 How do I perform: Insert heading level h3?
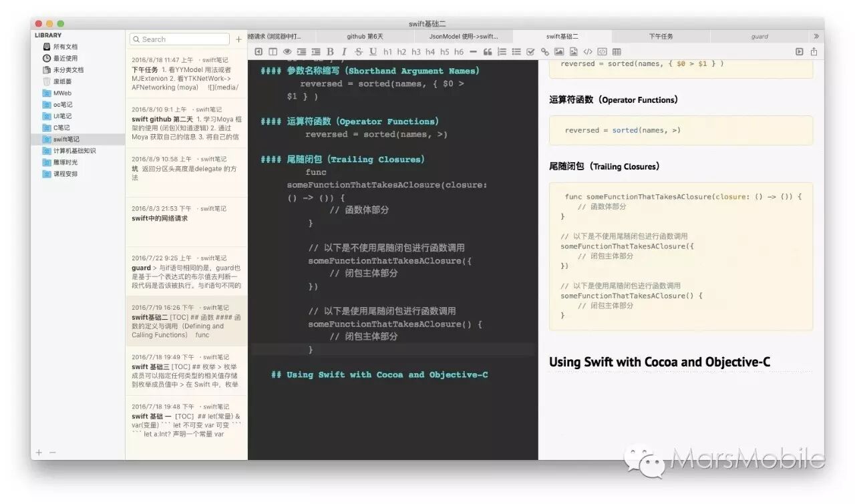[416, 51]
